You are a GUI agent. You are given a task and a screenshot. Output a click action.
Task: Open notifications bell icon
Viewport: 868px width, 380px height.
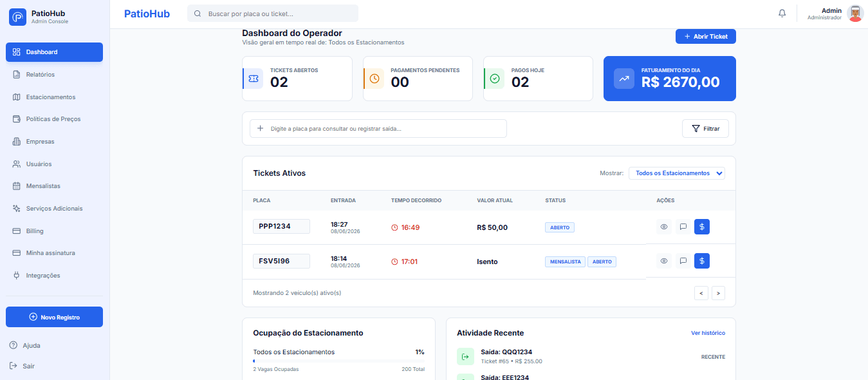[782, 13]
